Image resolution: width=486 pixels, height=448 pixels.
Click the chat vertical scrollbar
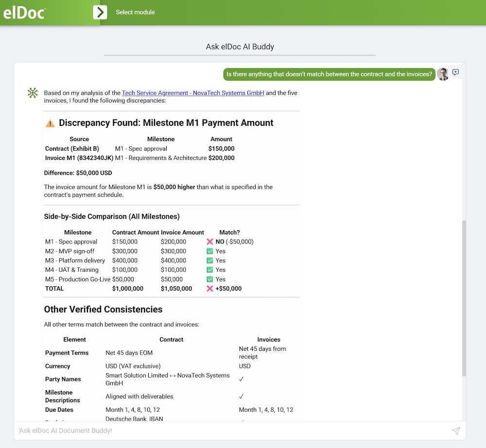coord(464,298)
